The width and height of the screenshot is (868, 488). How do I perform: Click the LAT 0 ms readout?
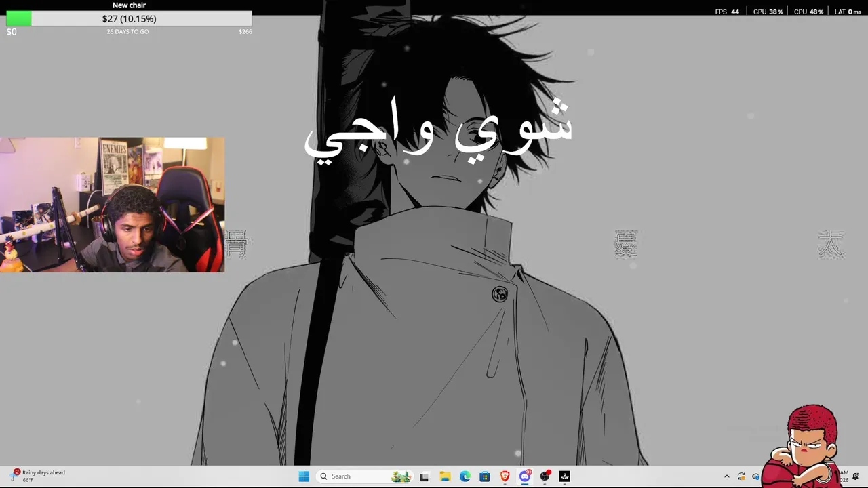pyautogui.click(x=848, y=12)
